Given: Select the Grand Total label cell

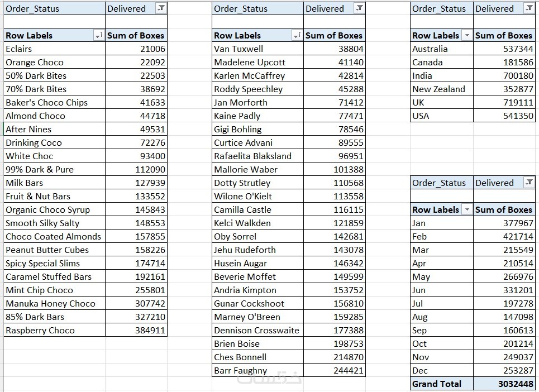Looking at the screenshot, I should 437,384.
